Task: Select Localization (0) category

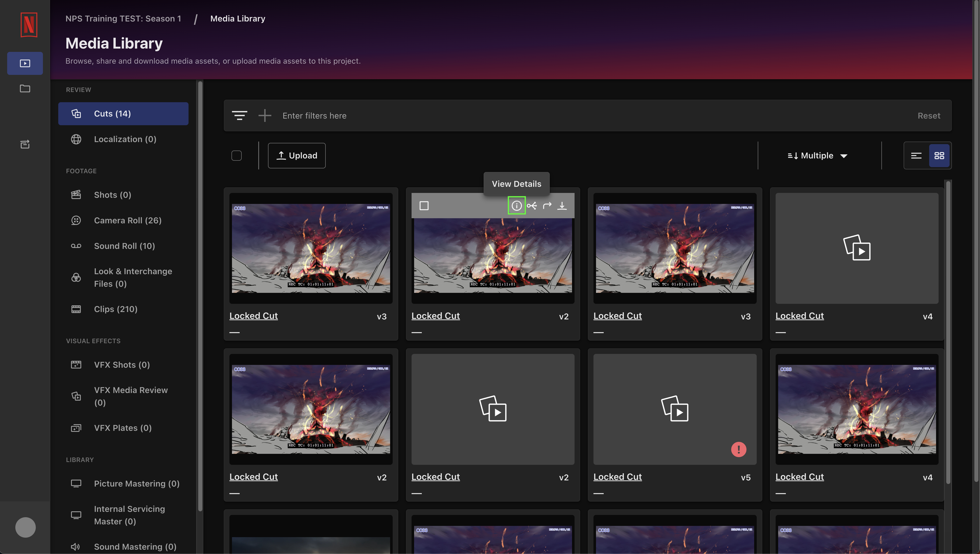Action: pyautogui.click(x=123, y=139)
